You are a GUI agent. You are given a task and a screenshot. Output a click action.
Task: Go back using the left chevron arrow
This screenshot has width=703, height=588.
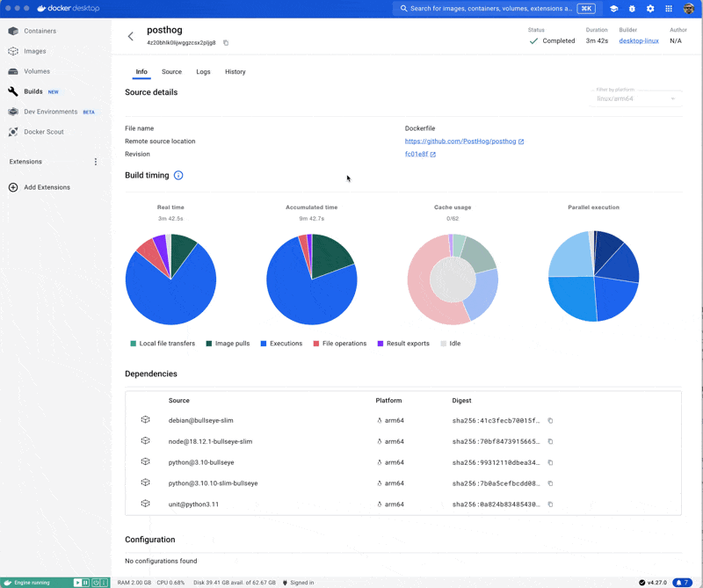(x=131, y=37)
